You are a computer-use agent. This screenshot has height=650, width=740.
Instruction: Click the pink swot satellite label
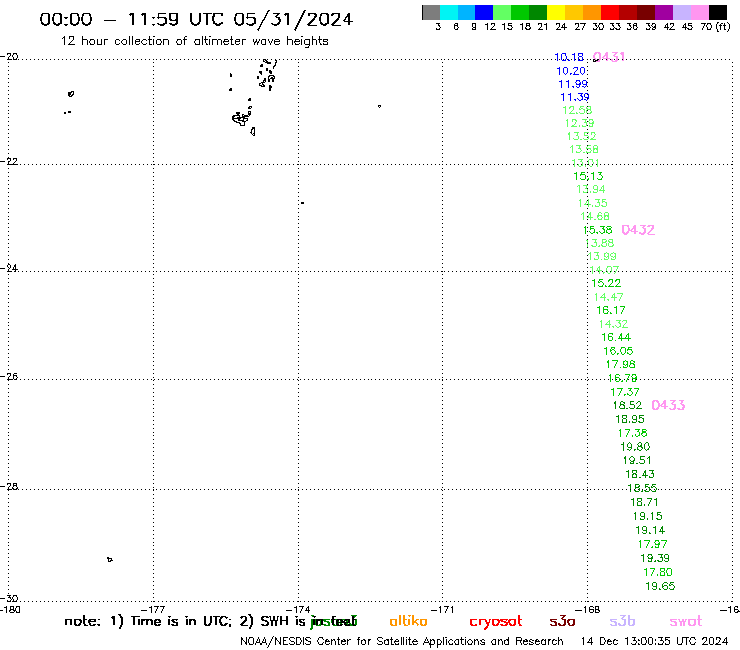click(686, 621)
